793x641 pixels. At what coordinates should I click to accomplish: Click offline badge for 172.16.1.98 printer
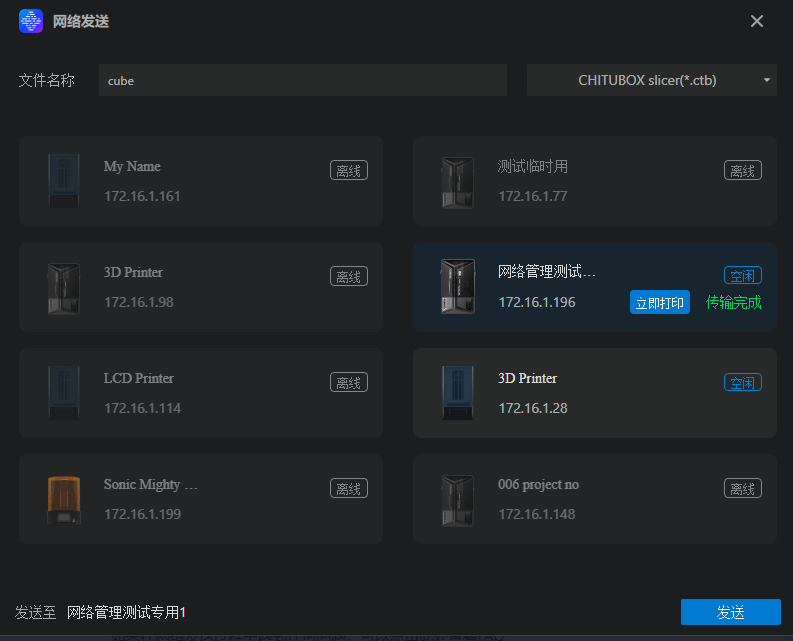(348, 276)
